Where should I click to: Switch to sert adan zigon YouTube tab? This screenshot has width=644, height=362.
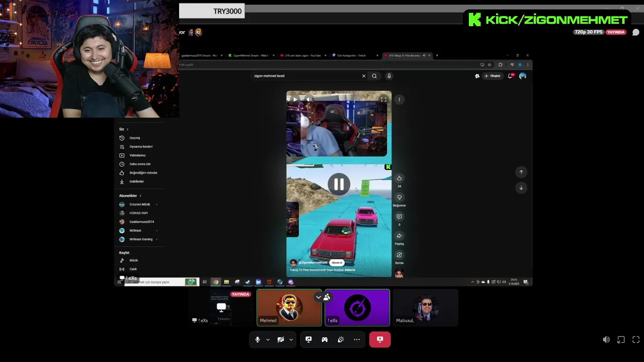tap(303, 55)
